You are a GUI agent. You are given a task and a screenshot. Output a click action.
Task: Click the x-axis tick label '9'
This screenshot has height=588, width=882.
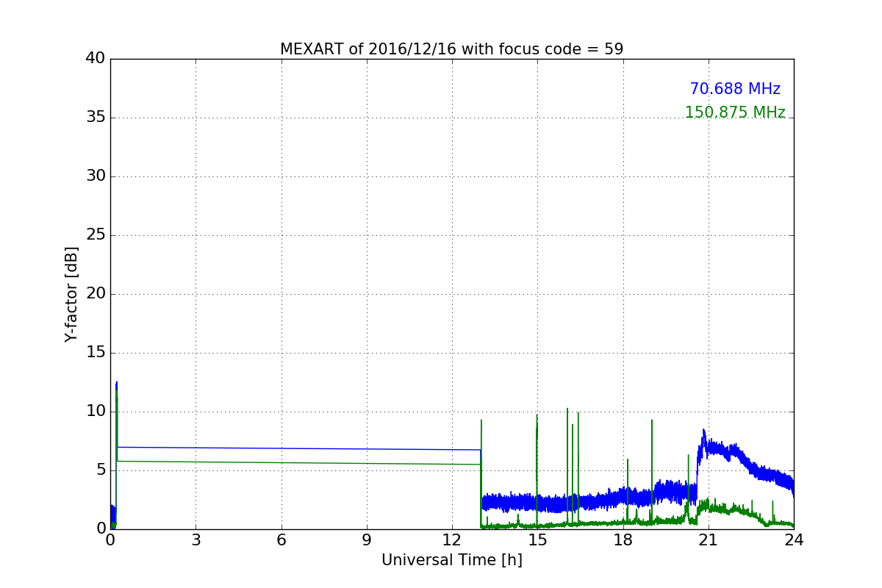tap(367, 539)
